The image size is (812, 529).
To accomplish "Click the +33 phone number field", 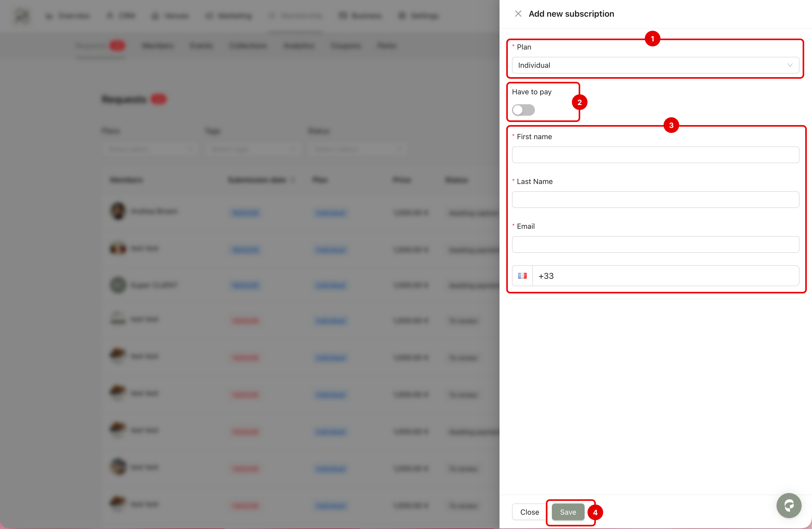I will click(x=665, y=276).
